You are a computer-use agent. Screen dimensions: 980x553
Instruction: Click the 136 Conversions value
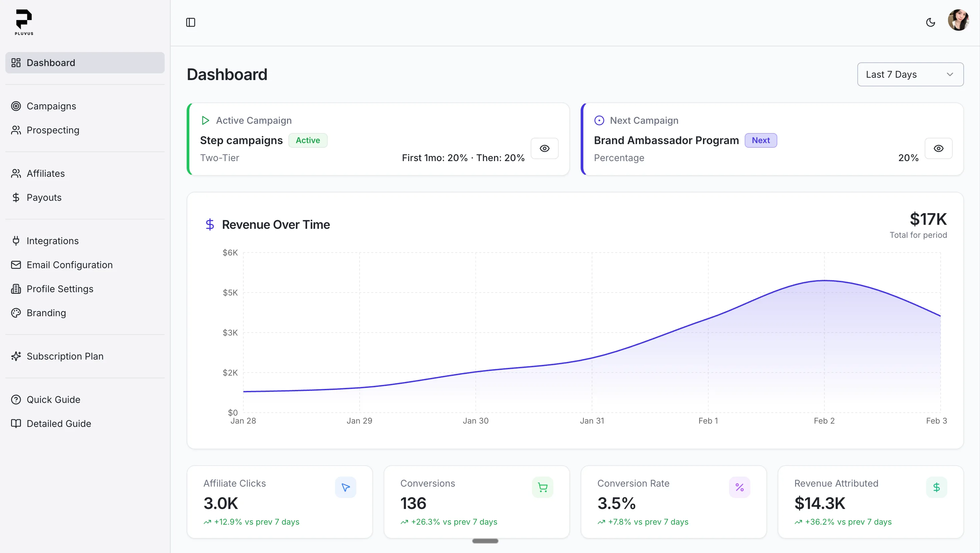point(413,504)
